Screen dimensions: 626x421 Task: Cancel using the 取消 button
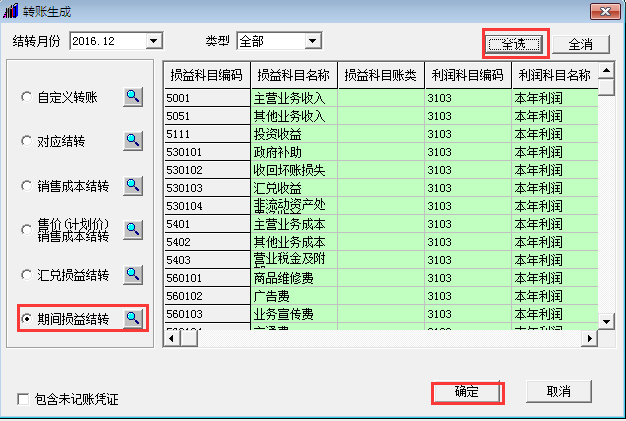point(558,391)
